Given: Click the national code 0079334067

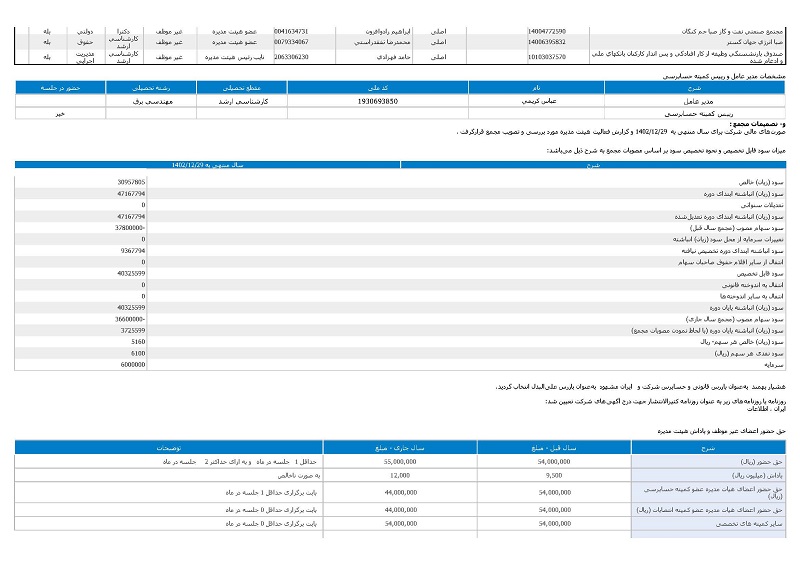Looking at the screenshot, I should coord(291,42).
